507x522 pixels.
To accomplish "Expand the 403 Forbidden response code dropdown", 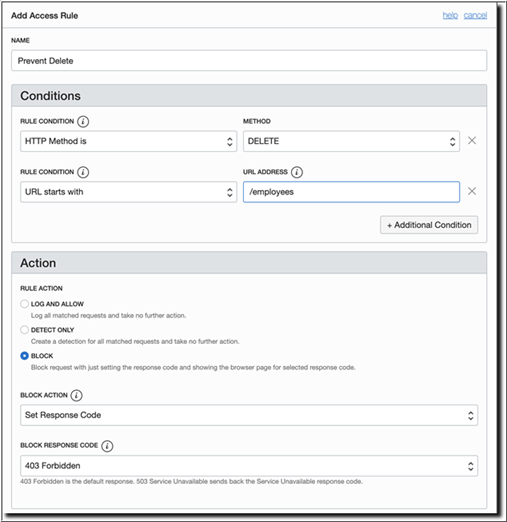I will (249, 466).
